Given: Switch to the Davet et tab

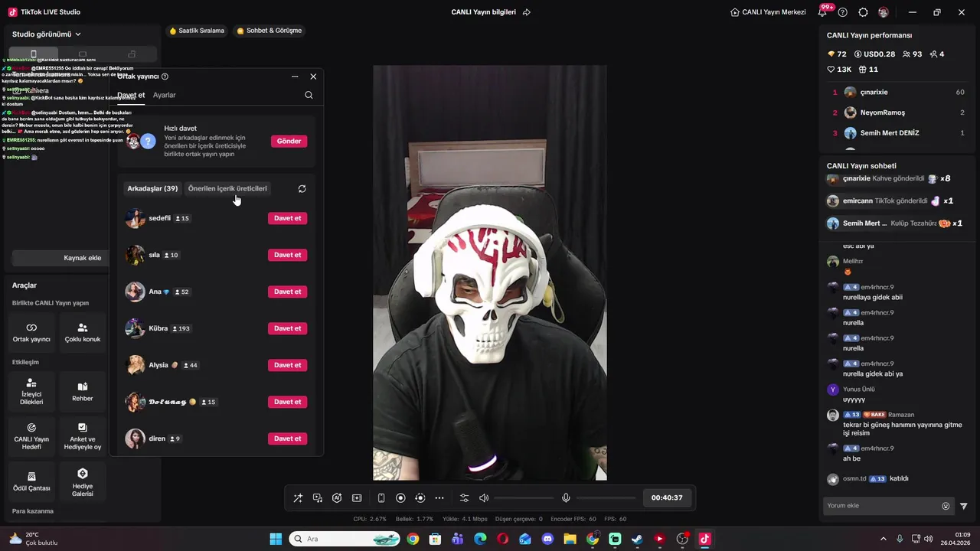Looking at the screenshot, I should (x=131, y=96).
